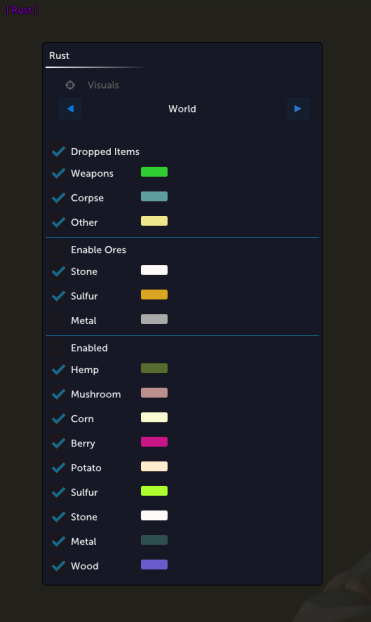Open the teal Corpse color swatch
The image size is (371, 622).
tap(154, 196)
